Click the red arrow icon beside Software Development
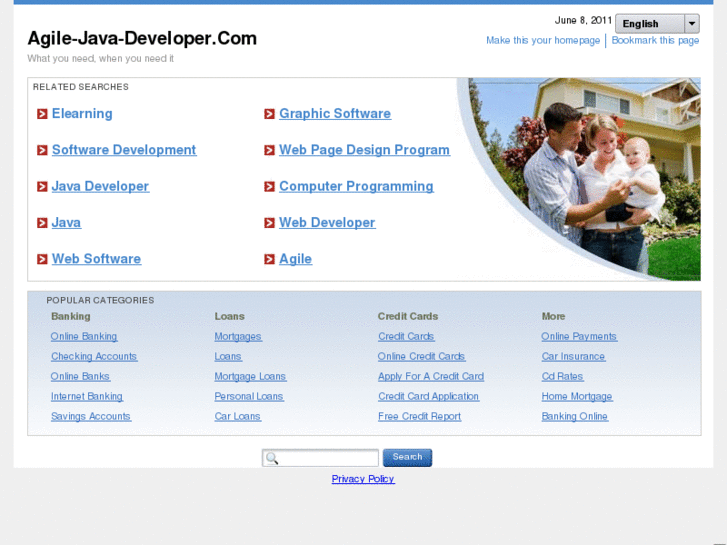Viewport: 727px width, 545px height. tap(42, 150)
